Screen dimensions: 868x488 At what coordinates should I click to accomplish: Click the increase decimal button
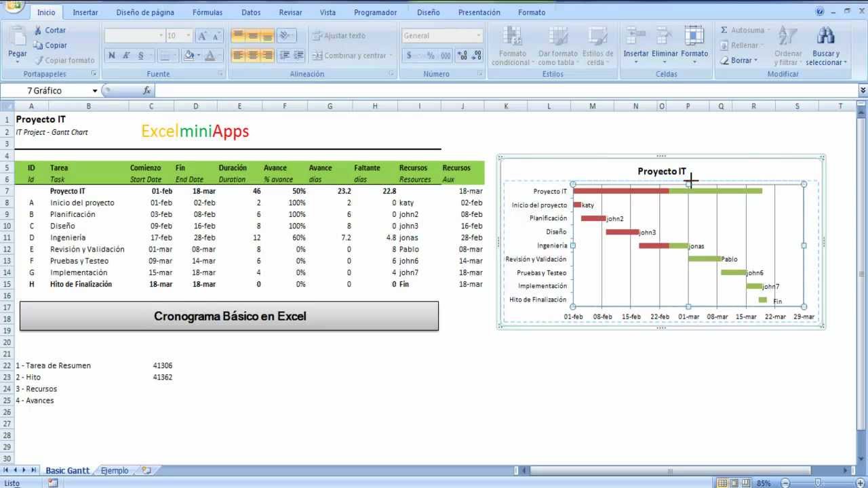462,56
